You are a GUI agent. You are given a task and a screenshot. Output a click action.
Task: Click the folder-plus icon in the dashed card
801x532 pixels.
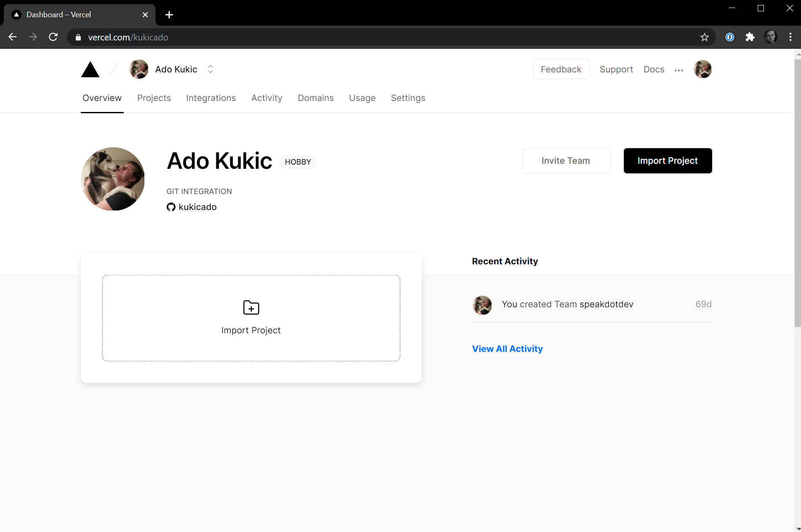251,308
